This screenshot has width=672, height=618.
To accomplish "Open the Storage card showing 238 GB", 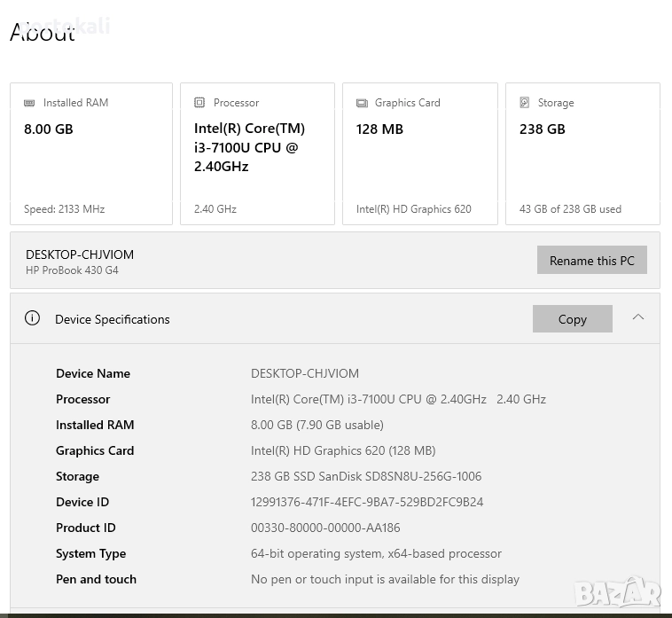I will click(582, 153).
